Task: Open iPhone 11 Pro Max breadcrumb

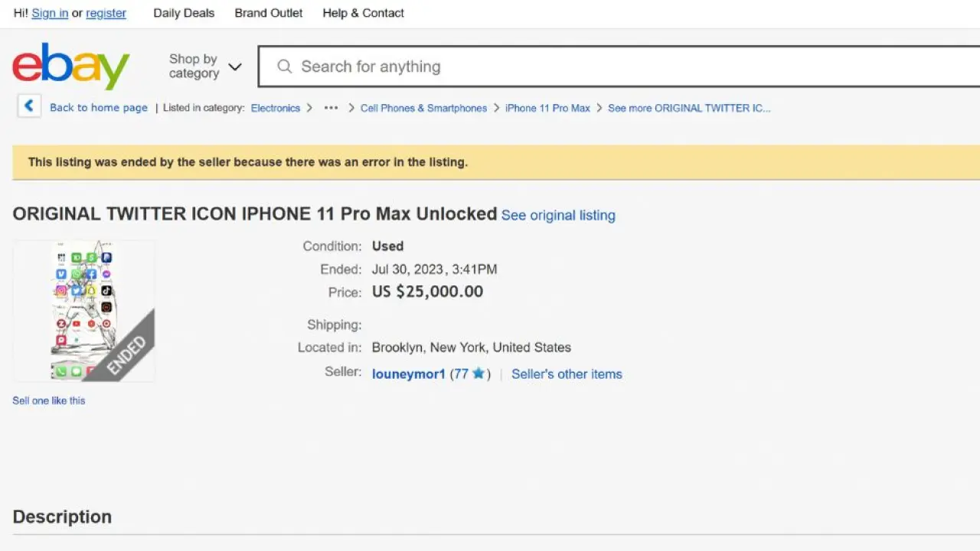Action: click(547, 108)
